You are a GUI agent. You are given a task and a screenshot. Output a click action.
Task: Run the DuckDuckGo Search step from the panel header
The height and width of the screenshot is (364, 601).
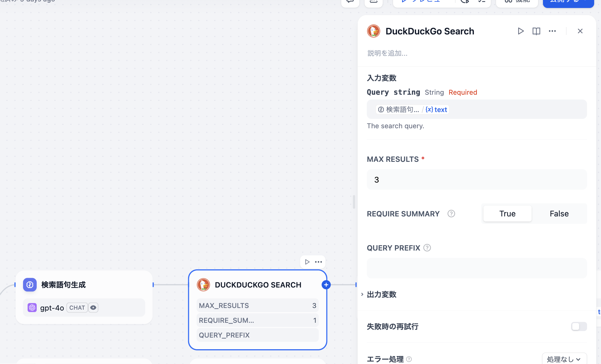point(520,31)
